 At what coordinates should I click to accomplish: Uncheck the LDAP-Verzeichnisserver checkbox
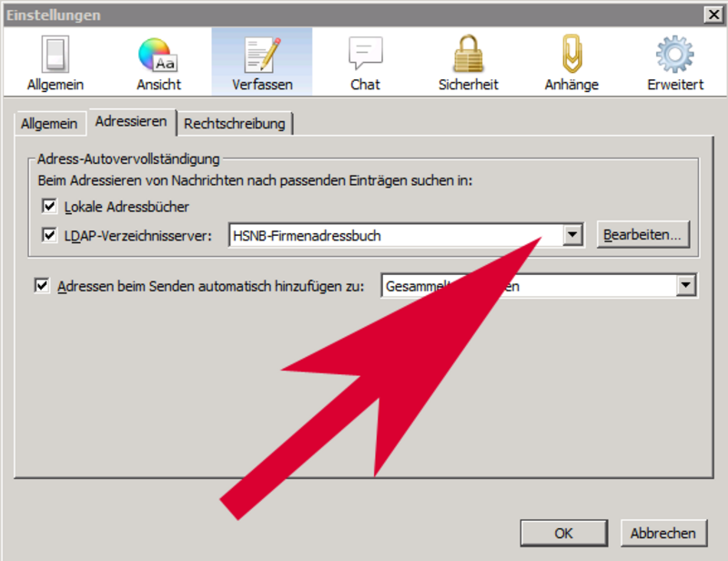coord(49,235)
